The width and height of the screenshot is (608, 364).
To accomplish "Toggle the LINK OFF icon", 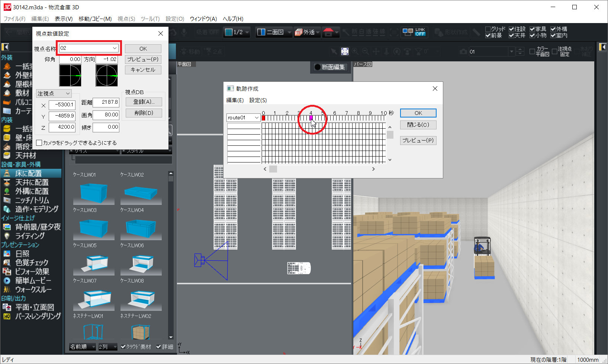I will click(414, 32).
